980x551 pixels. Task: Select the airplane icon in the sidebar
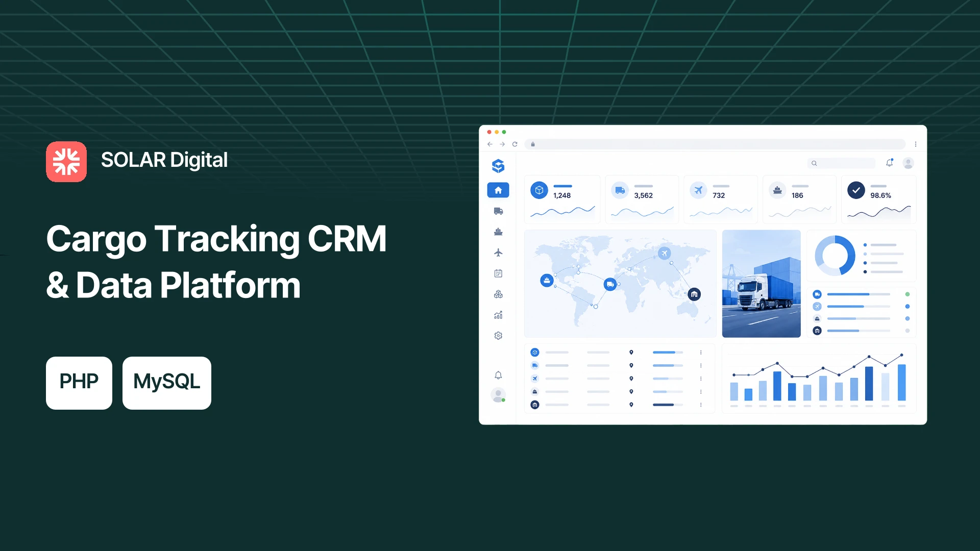tap(498, 253)
